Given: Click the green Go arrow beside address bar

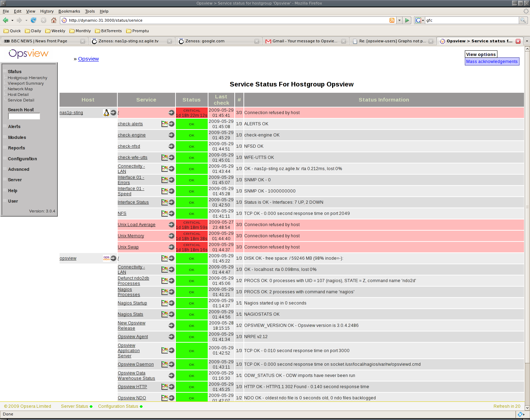Looking at the screenshot, I should (407, 20).
